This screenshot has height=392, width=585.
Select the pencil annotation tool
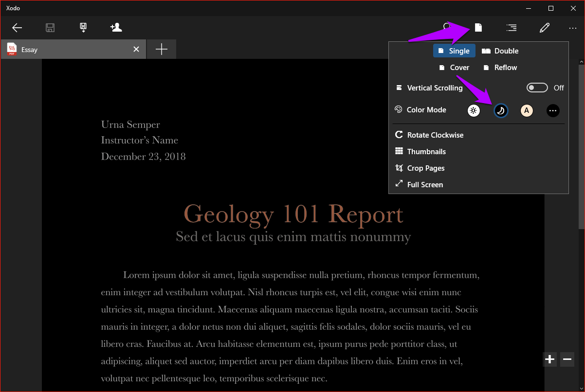(544, 28)
